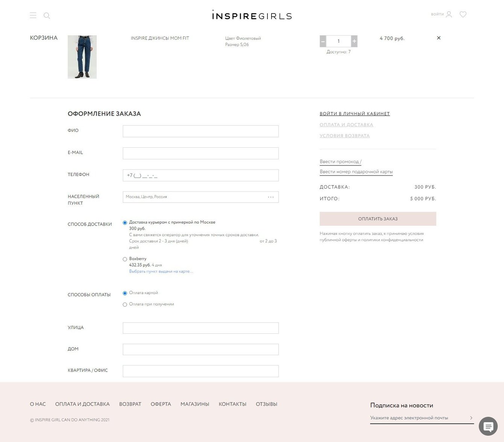504x442 pixels.
Task: Remove the jeans item from the cart
Action: (439, 38)
